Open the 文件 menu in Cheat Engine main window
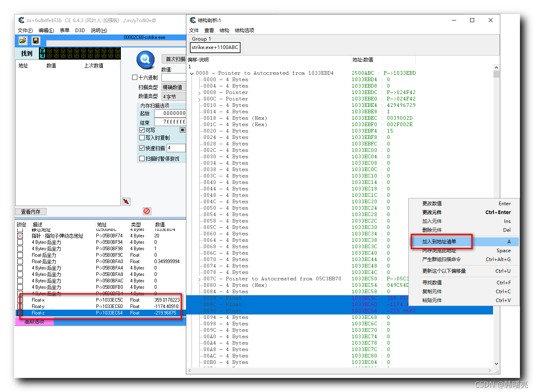This screenshot has width=534, height=392. (x=25, y=31)
